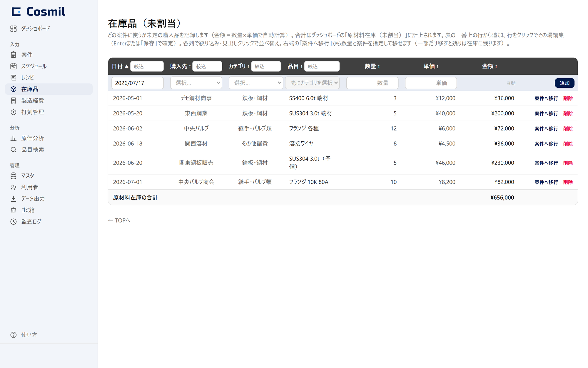This screenshot has height=368, width=588.
Task: Click the 製造経費 receipt icon
Action: click(x=14, y=101)
